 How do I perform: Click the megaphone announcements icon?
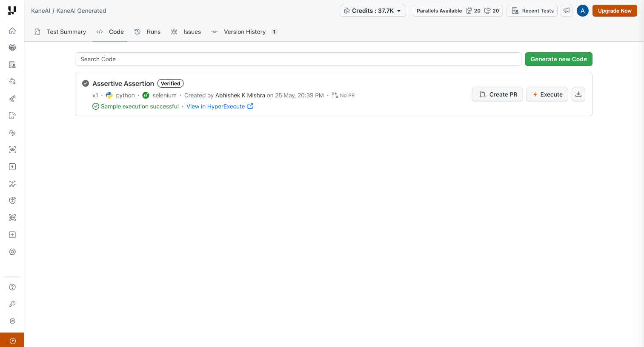pos(567,11)
